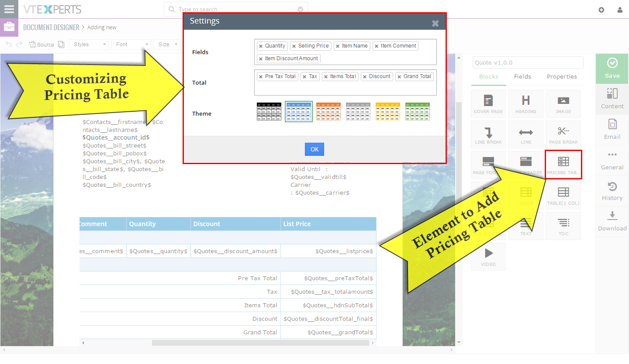Screen dimensions: 629x364
Task: Remove Selling Price field tag
Action: pos(294,46)
